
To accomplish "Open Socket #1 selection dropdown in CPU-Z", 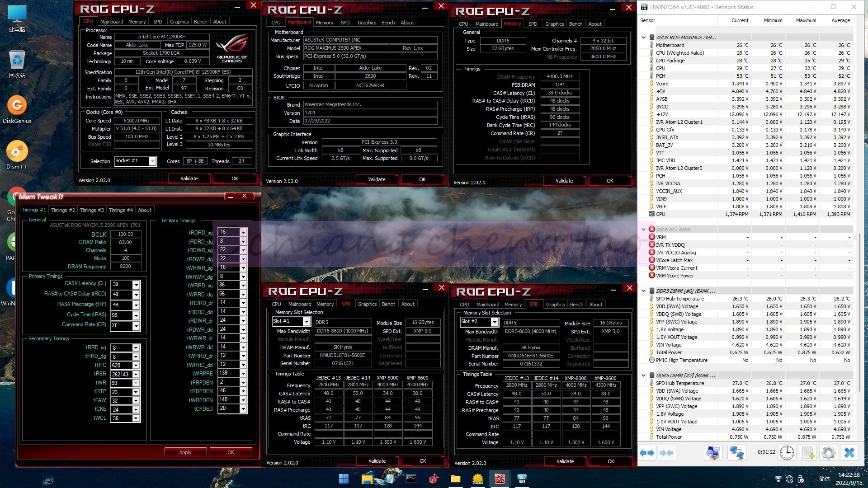I will click(152, 161).
